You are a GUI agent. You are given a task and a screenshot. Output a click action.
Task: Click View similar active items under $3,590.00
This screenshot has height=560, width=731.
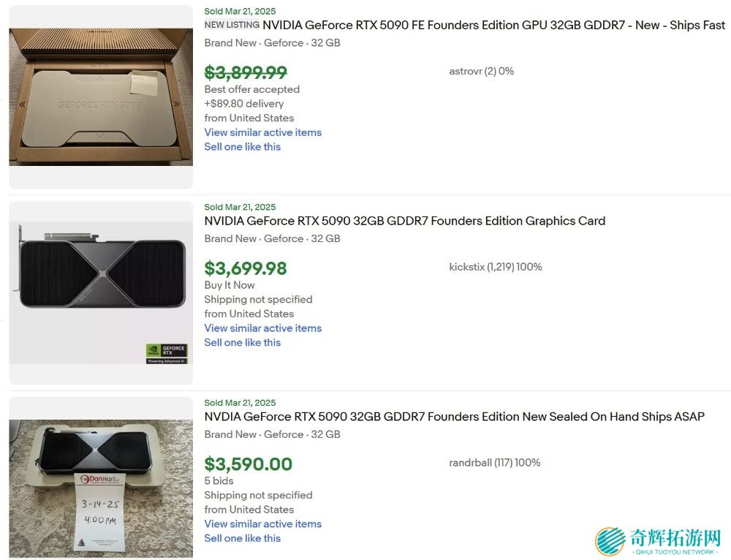click(x=262, y=524)
